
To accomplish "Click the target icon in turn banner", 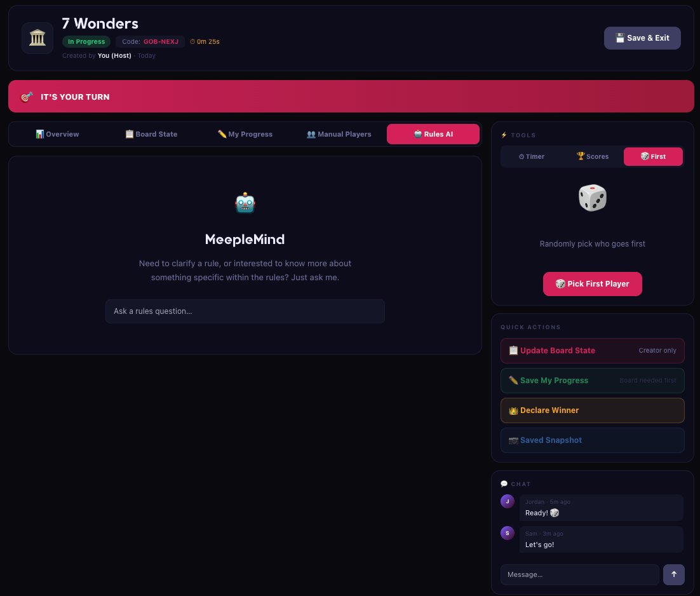I will pos(27,97).
